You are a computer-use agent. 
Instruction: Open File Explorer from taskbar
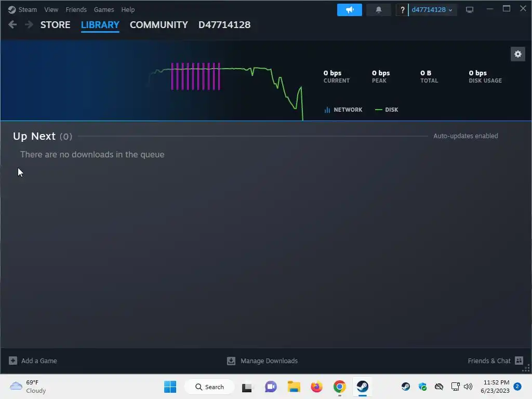click(x=294, y=387)
